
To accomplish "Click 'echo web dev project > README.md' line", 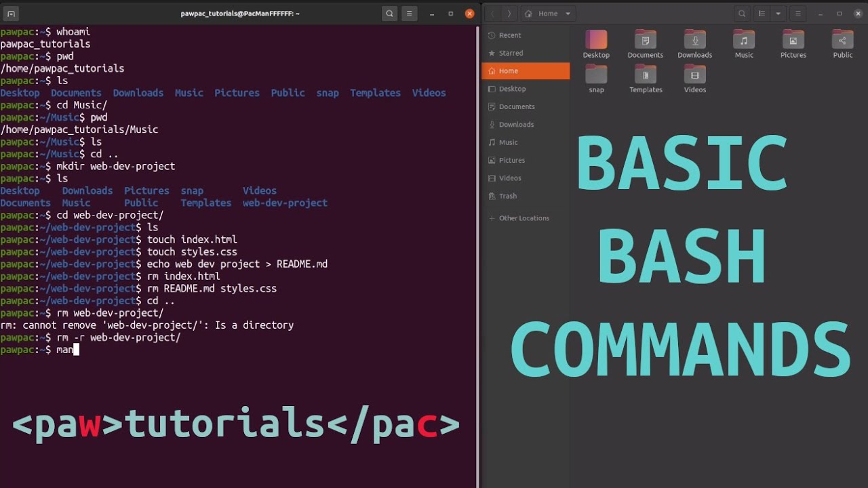I will [x=164, y=264].
